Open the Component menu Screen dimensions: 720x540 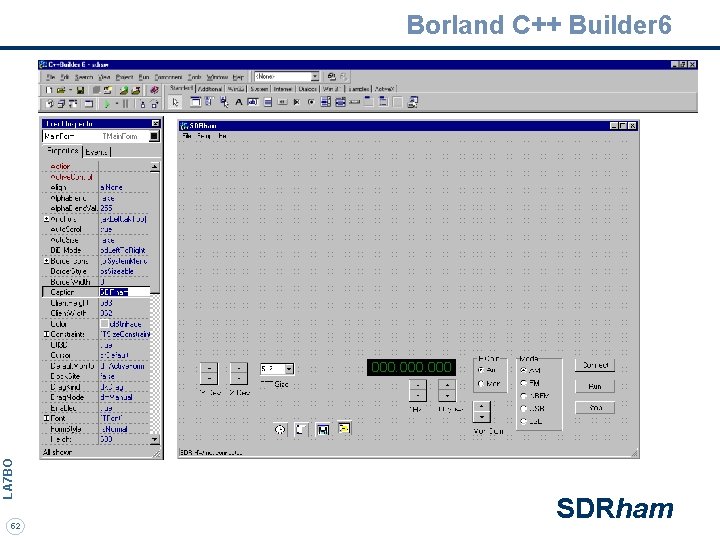[168, 77]
